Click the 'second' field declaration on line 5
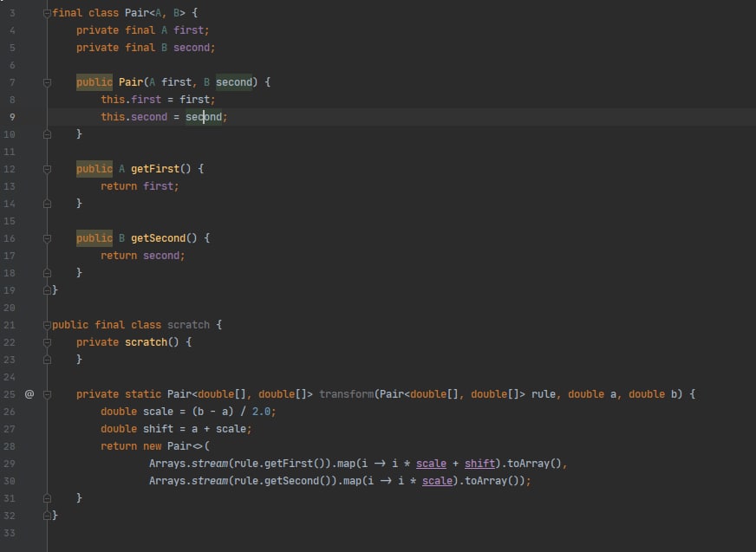 pos(192,48)
